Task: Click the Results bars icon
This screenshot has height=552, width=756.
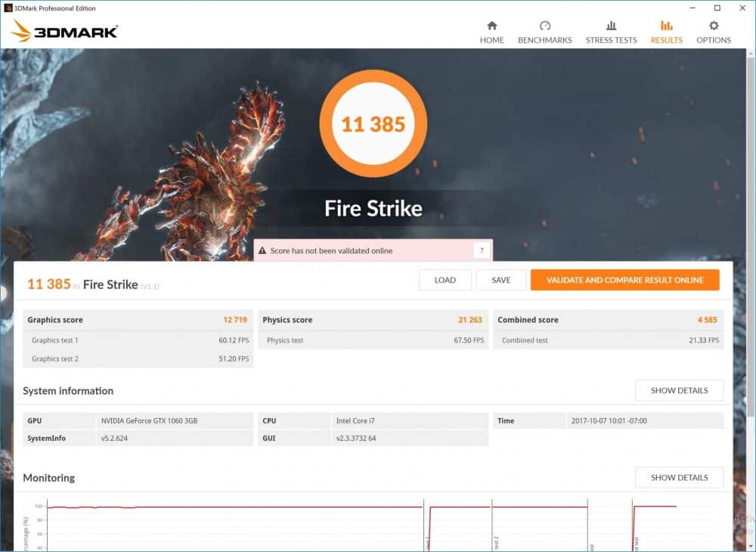Action: 666,26
